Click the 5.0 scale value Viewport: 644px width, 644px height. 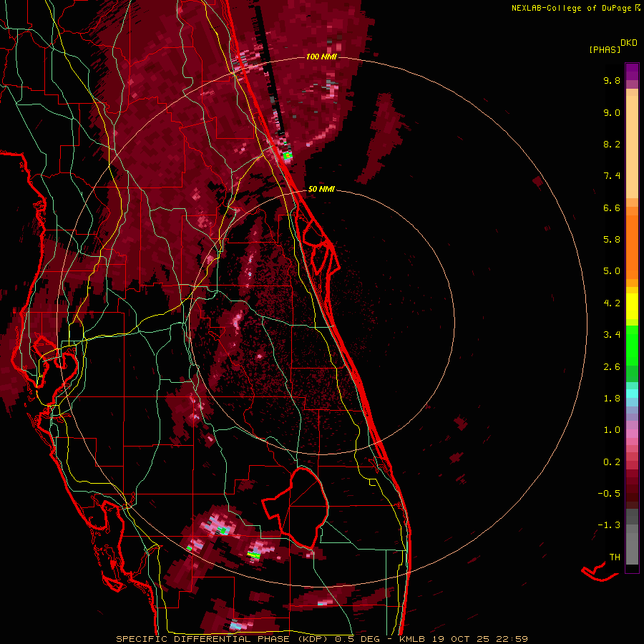612,271
